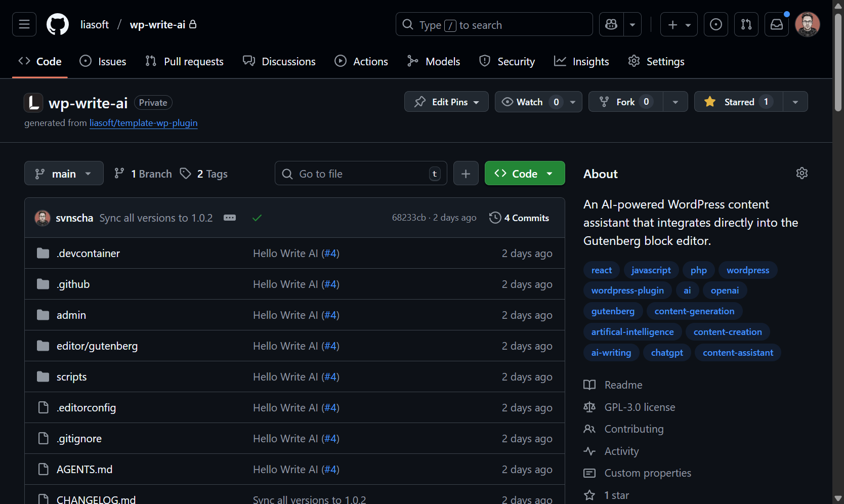
Task: Expand the green Code dropdown
Action: point(525,174)
